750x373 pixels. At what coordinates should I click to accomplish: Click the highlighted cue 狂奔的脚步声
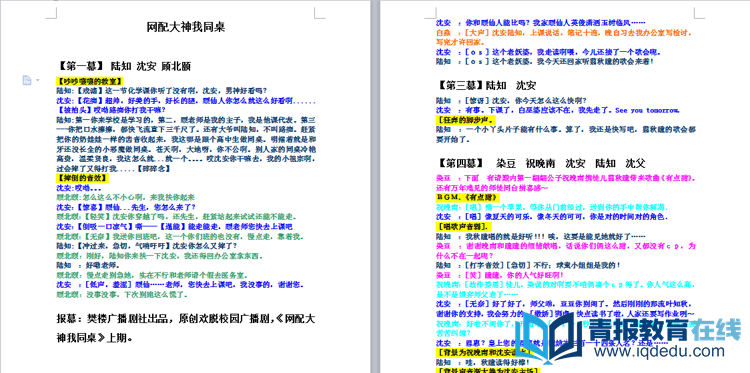(465, 120)
